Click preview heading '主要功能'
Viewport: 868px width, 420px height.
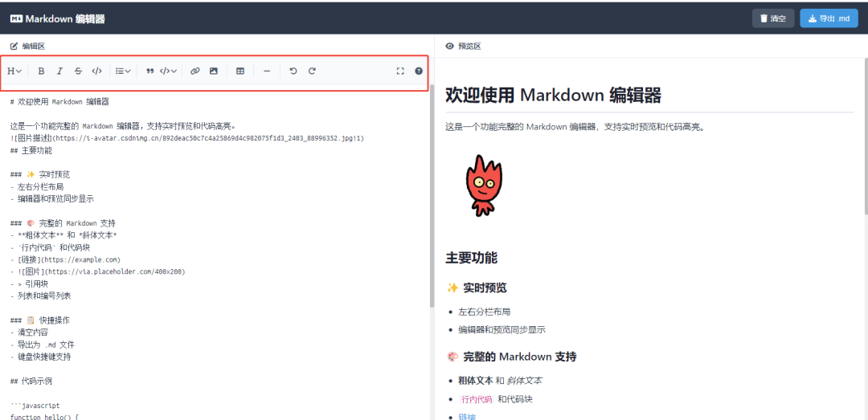coord(471,258)
